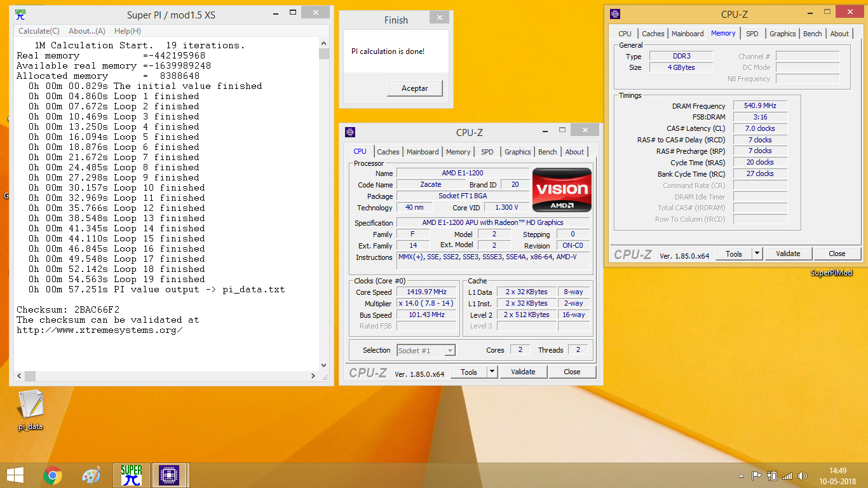Open Calculate(C) menu in Super PI
868x488 pixels.
(39, 31)
